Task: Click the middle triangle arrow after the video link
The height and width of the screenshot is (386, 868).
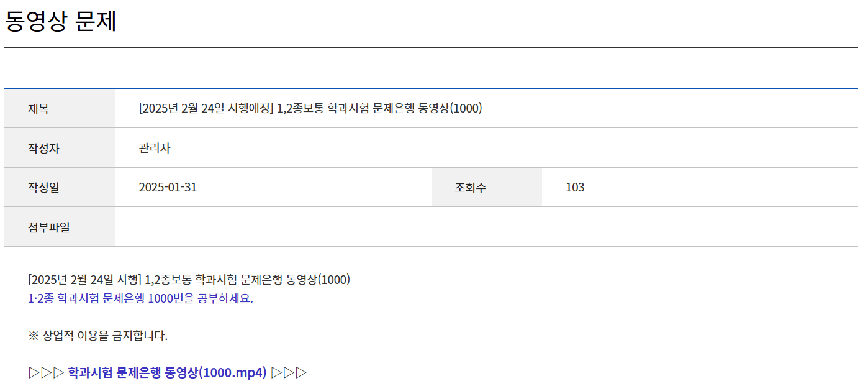Action: point(289,373)
